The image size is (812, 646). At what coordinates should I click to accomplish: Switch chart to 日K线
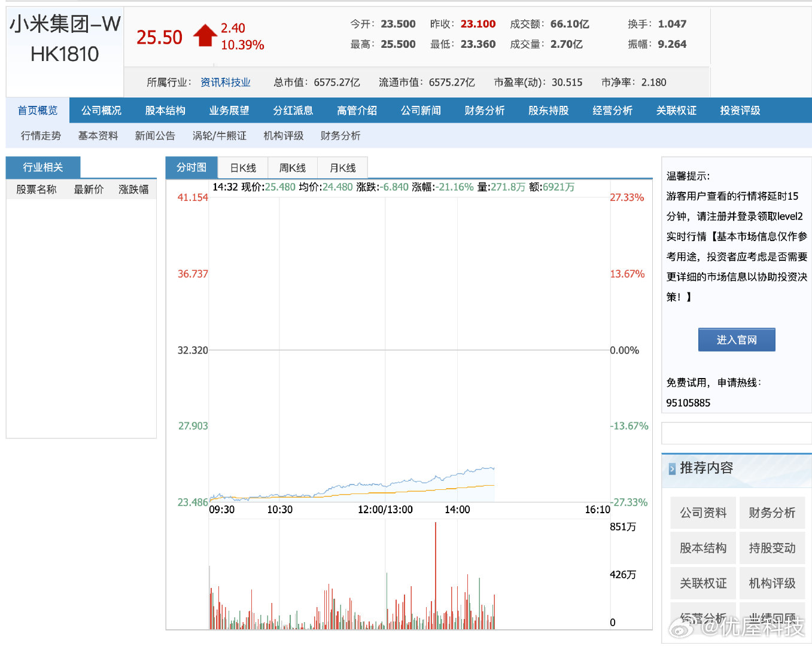(243, 168)
